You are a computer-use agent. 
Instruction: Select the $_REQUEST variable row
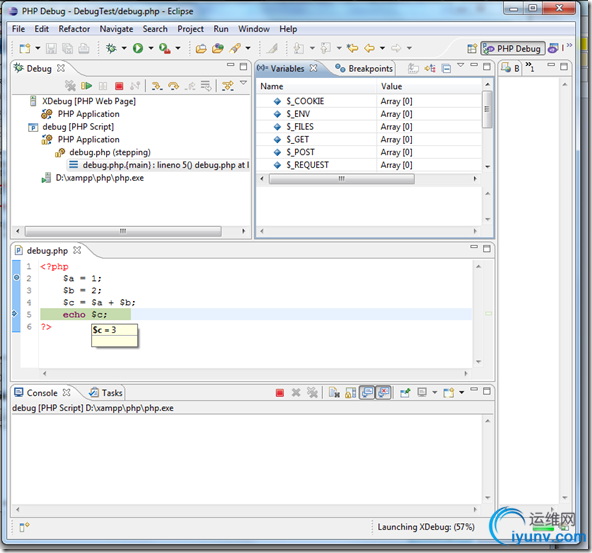[369, 165]
